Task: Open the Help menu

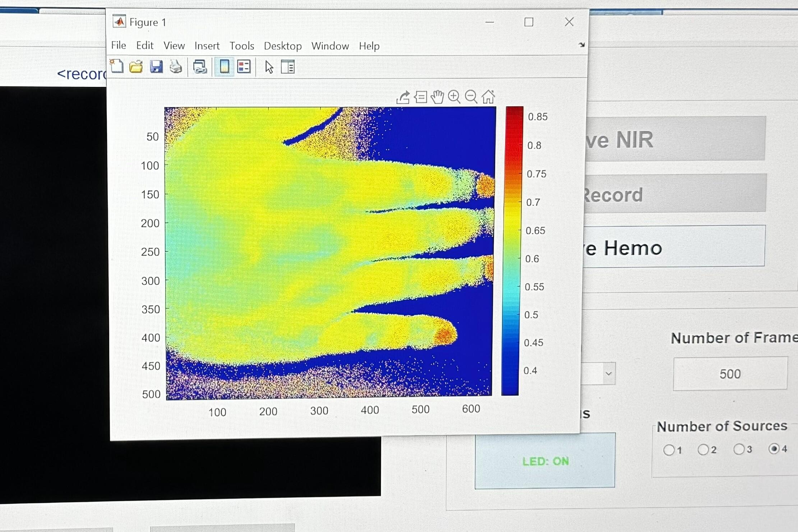Action: [x=369, y=46]
